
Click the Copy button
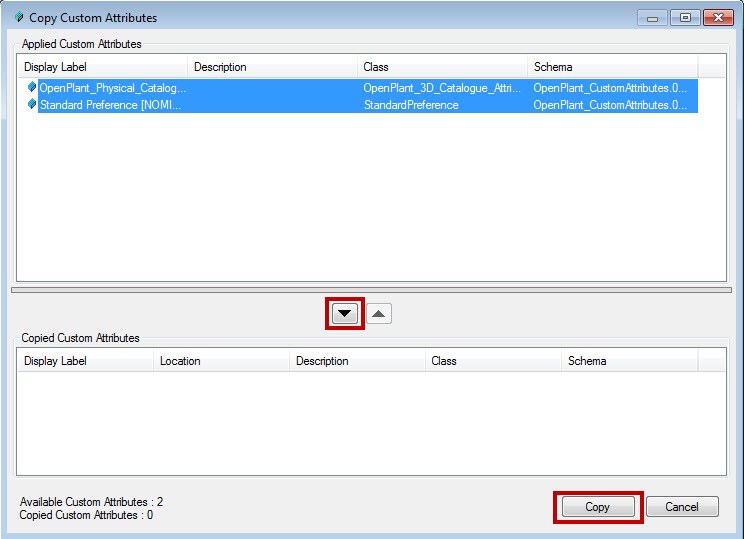point(598,507)
